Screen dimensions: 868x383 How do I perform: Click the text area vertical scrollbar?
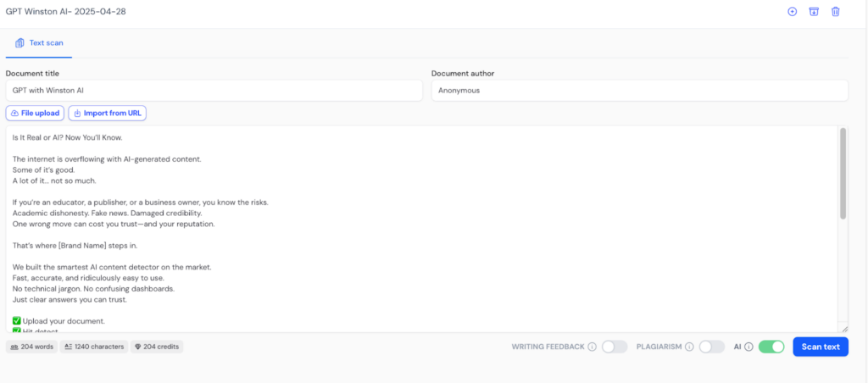pos(843,174)
